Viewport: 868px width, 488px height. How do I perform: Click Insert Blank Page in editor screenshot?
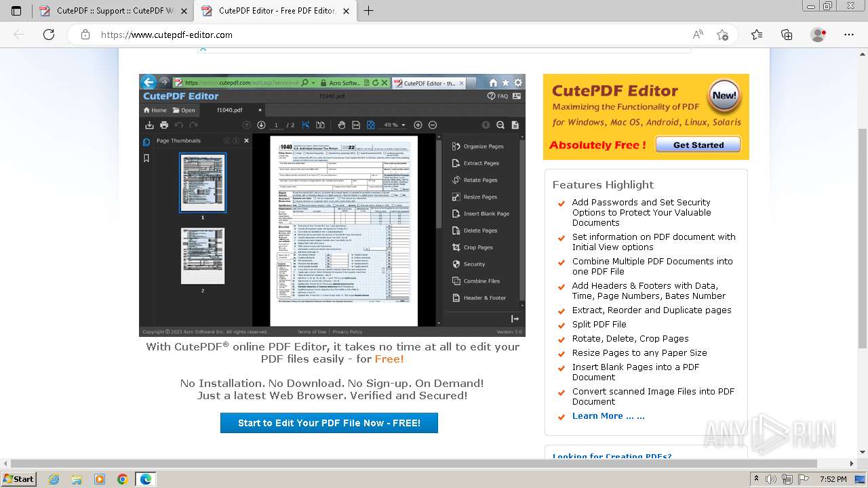coord(481,213)
